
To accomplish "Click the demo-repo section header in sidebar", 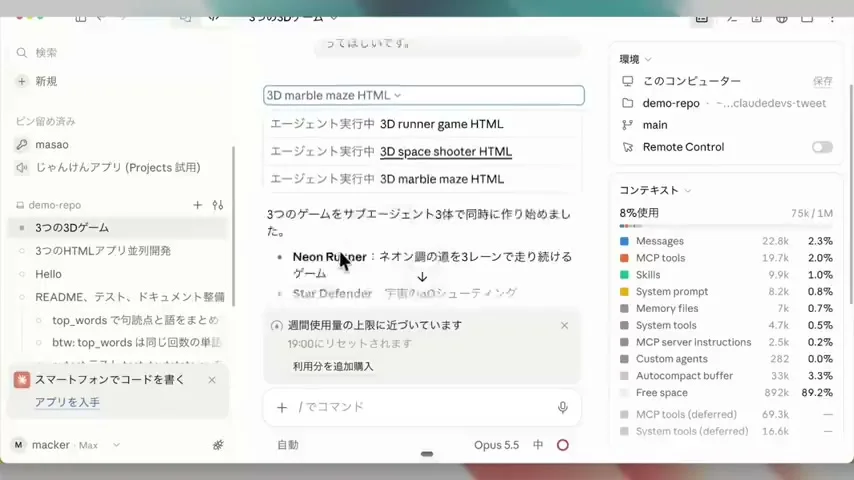I will pyautogui.click(x=54, y=205).
